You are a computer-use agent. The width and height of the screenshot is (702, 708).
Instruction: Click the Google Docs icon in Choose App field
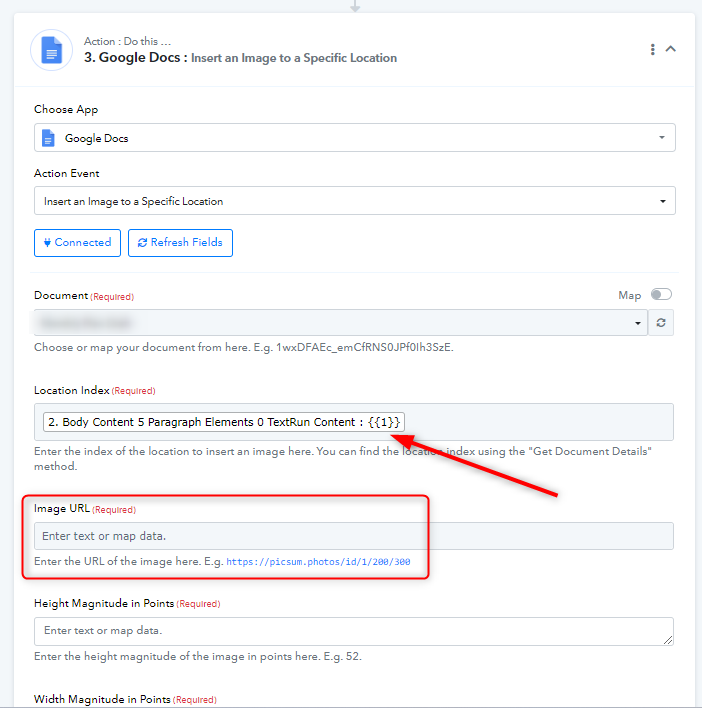point(48,138)
